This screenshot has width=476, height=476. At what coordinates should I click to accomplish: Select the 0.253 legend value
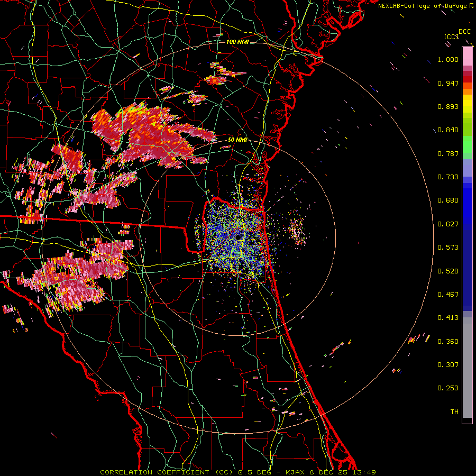(448, 388)
